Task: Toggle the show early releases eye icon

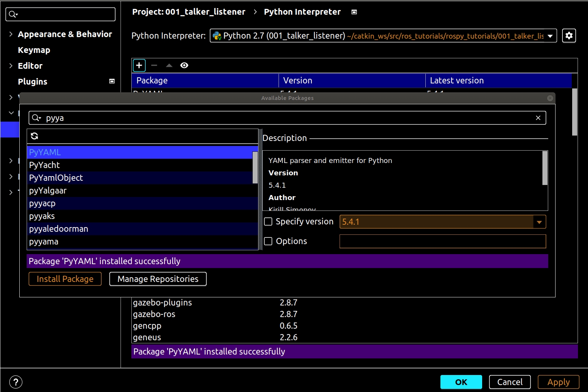Action: (184, 65)
